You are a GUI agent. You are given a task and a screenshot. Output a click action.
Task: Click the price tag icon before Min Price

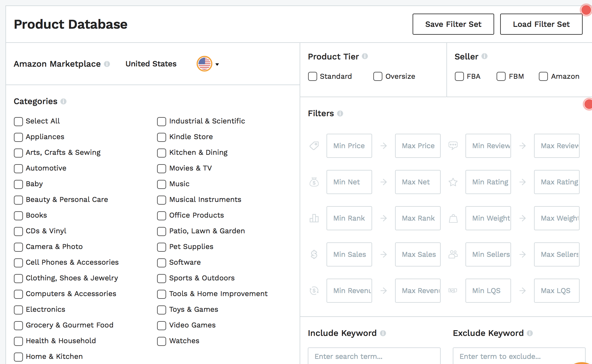[x=314, y=146]
